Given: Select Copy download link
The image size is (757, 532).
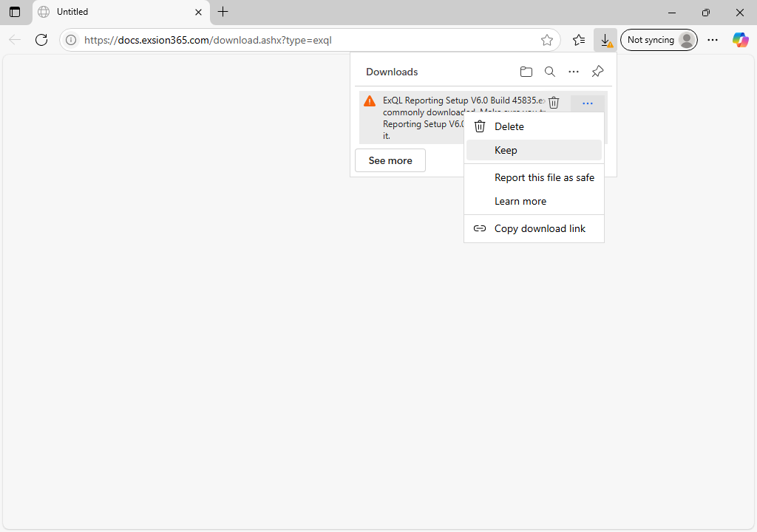Looking at the screenshot, I should click(x=534, y=228).
